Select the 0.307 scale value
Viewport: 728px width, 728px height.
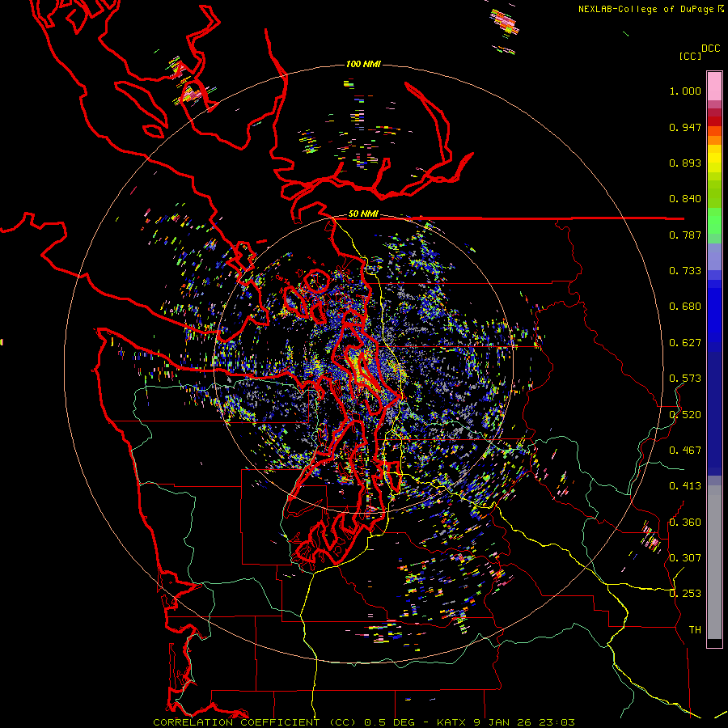point(685,558)
